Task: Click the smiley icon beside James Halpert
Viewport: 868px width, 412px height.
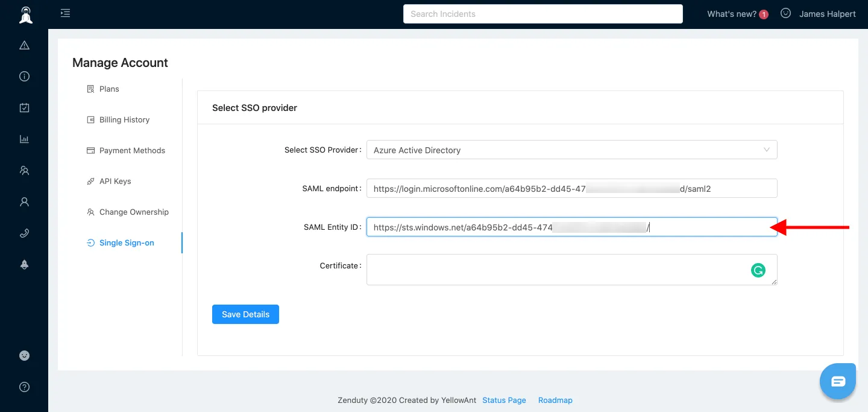Action: [785, 13]
